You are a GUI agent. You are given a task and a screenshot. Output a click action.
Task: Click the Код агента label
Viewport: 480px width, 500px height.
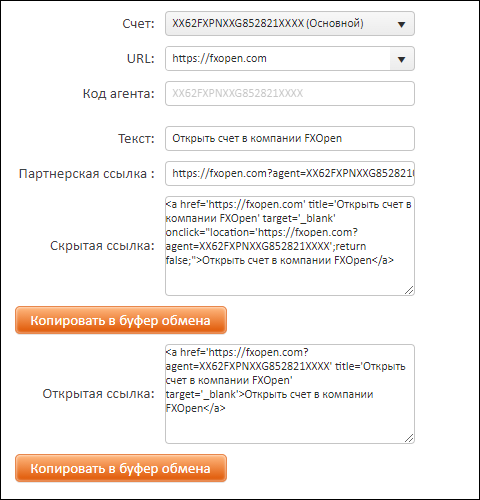(119, 94)
